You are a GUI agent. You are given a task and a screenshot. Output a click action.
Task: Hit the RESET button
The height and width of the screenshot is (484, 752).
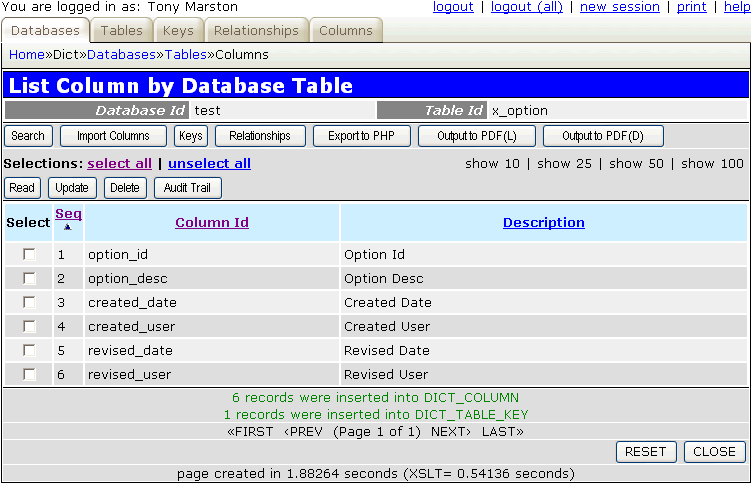click(645, 452)
